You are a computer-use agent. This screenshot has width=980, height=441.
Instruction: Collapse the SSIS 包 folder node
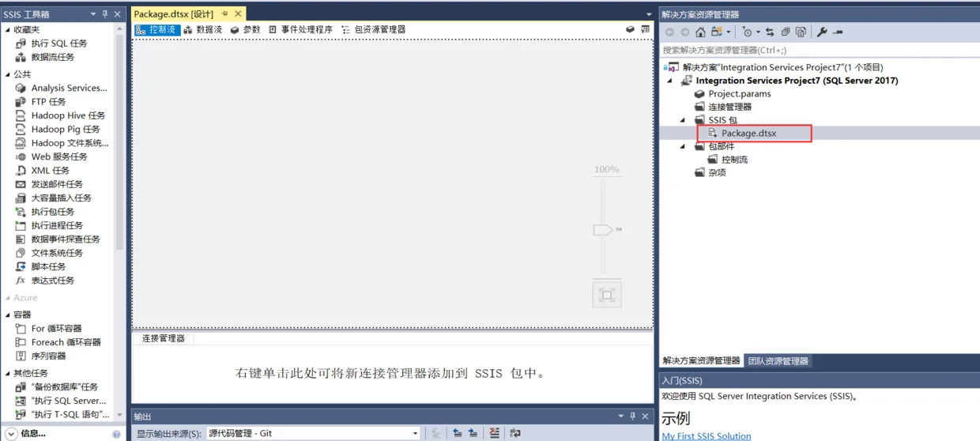[x=684, y=120]
